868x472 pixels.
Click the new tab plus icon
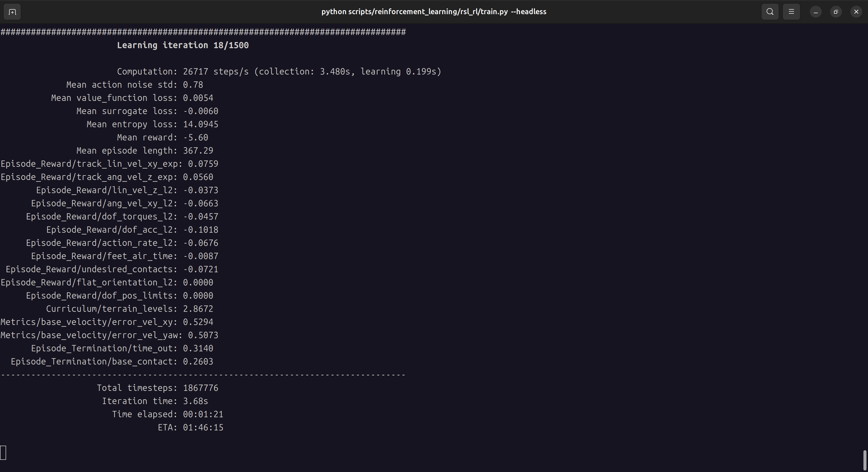click(x=12, y=11)
